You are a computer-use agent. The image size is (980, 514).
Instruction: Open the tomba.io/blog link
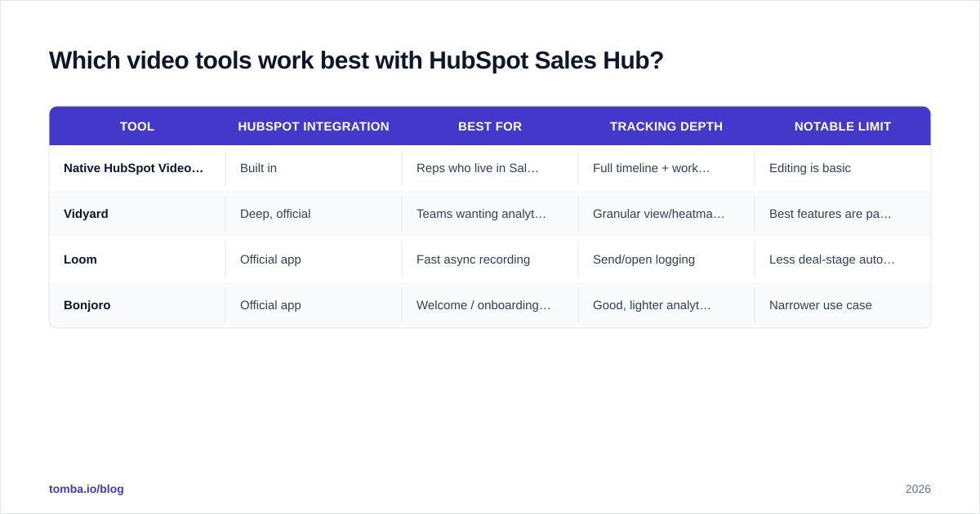87,489
